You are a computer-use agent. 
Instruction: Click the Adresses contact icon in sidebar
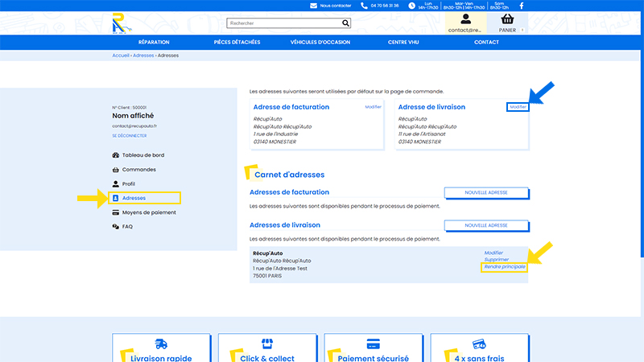click(115, 198)
